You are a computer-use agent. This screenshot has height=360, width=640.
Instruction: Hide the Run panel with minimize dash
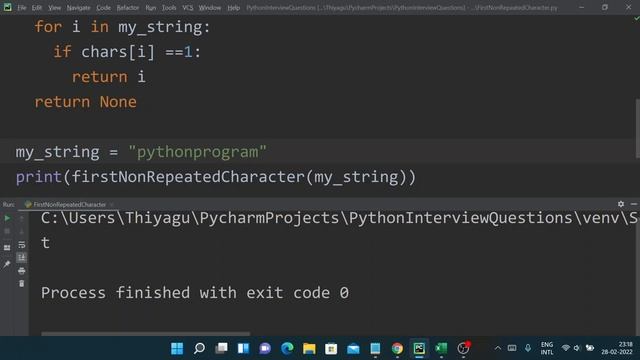pos(634,204)
